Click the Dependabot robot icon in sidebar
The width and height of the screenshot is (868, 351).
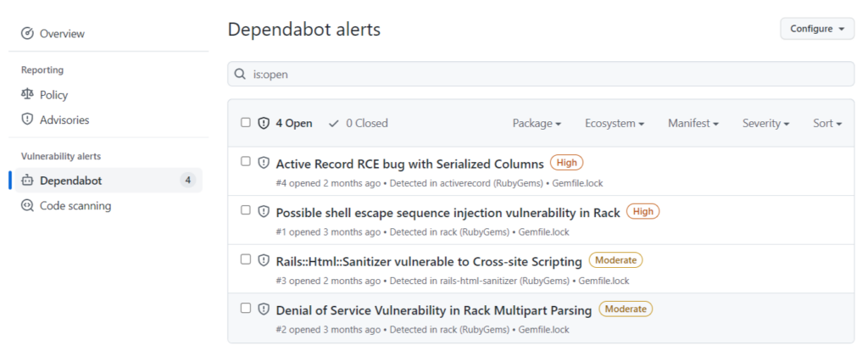click(27, 181)
